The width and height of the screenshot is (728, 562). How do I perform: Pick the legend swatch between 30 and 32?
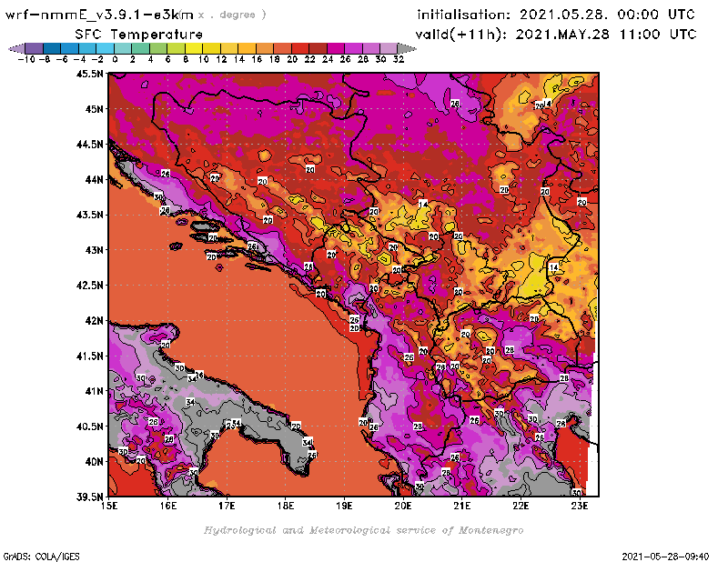point(389,48)
